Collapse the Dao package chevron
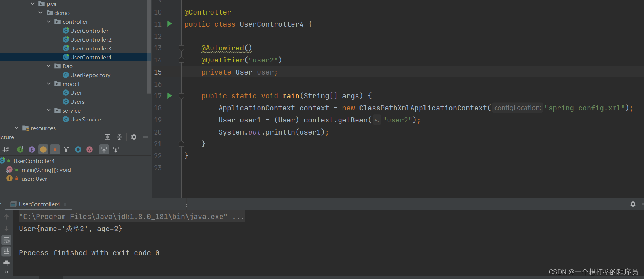Viewport: 644px width, 279px height. (49, 66)
